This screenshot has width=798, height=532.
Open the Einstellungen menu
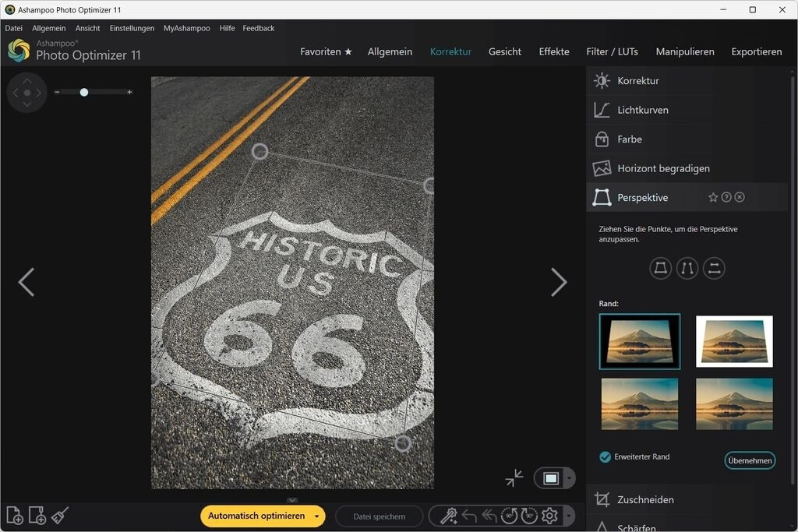pos(132,28)
